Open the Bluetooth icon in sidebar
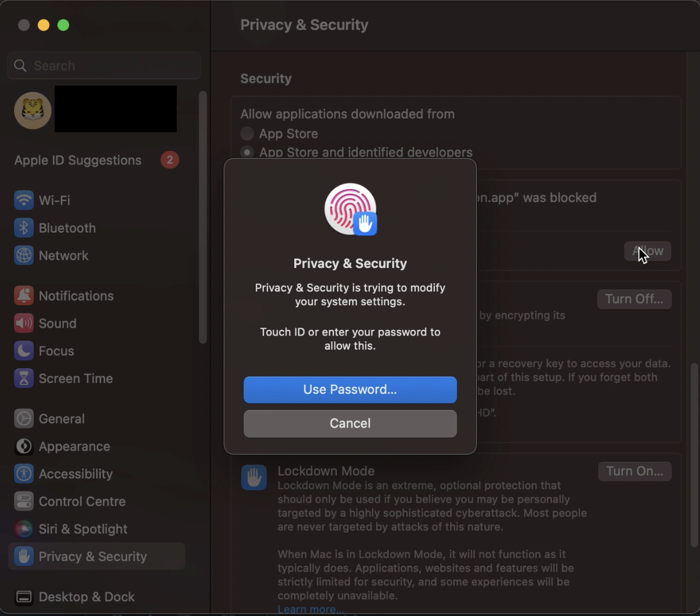 (24, 227)
